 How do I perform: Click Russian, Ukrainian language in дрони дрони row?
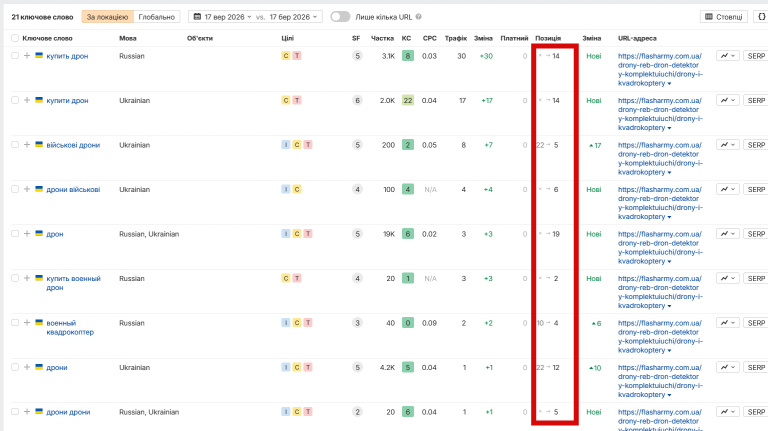149,412
